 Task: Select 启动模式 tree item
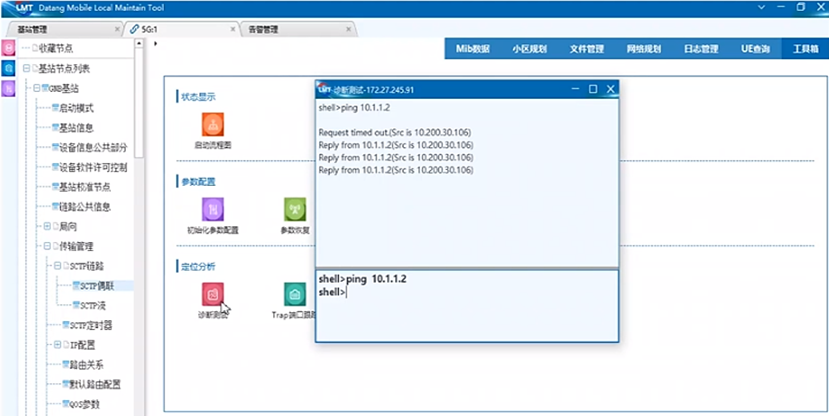click(76, 108)
